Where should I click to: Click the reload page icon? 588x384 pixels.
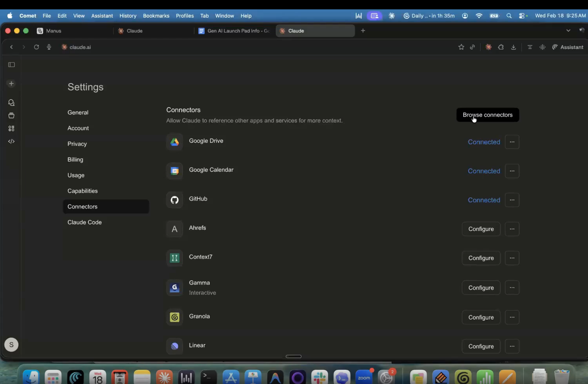[36, 47]
